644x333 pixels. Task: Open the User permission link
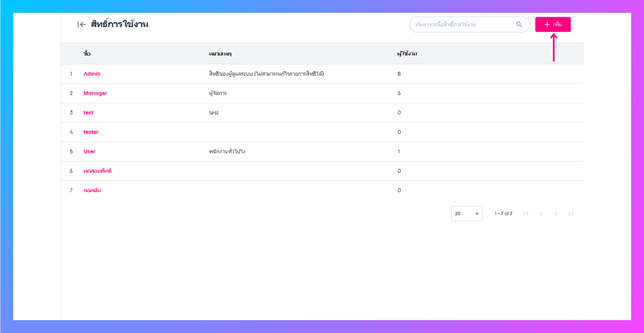coord(89,151)
